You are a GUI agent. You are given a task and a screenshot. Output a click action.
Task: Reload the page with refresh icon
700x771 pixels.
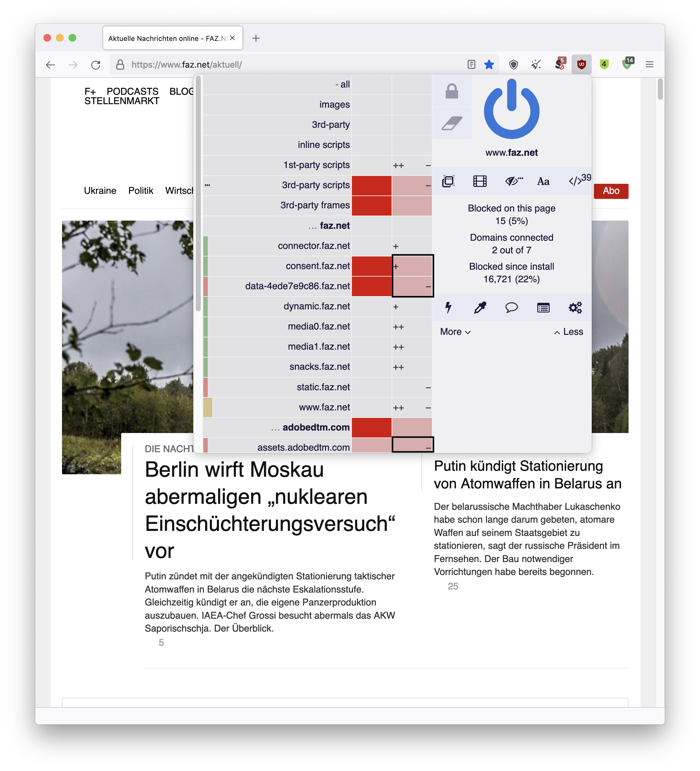tap(96, 65)
